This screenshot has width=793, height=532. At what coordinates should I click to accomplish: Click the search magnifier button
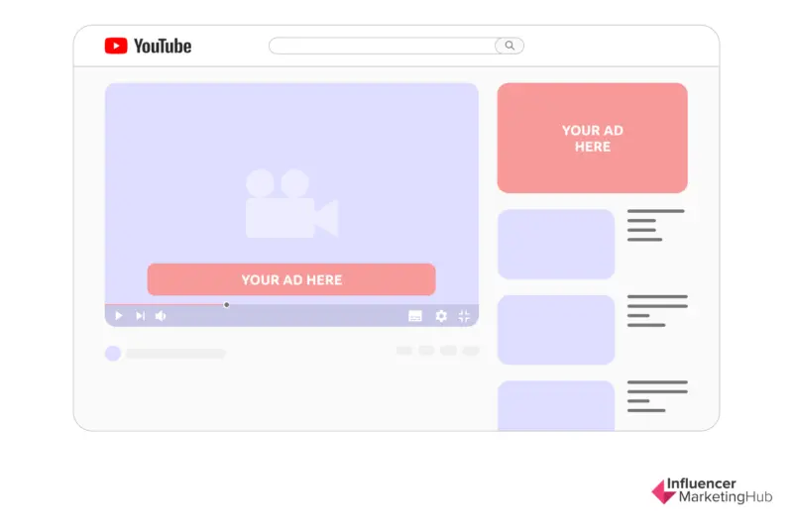click(x=510, y=46)
